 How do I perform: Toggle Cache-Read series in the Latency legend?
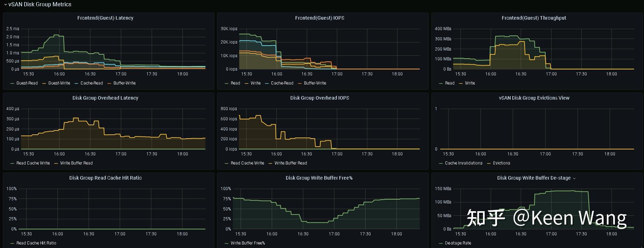click(91, 83)
